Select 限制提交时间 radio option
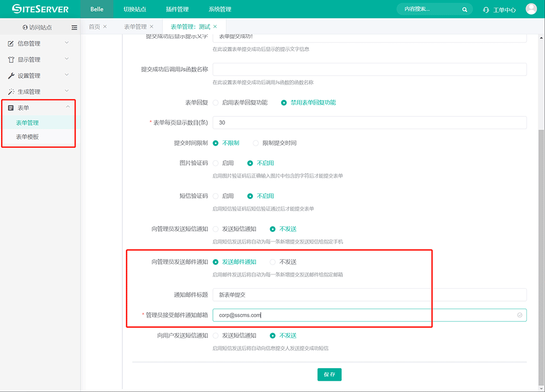 point(256,143)
